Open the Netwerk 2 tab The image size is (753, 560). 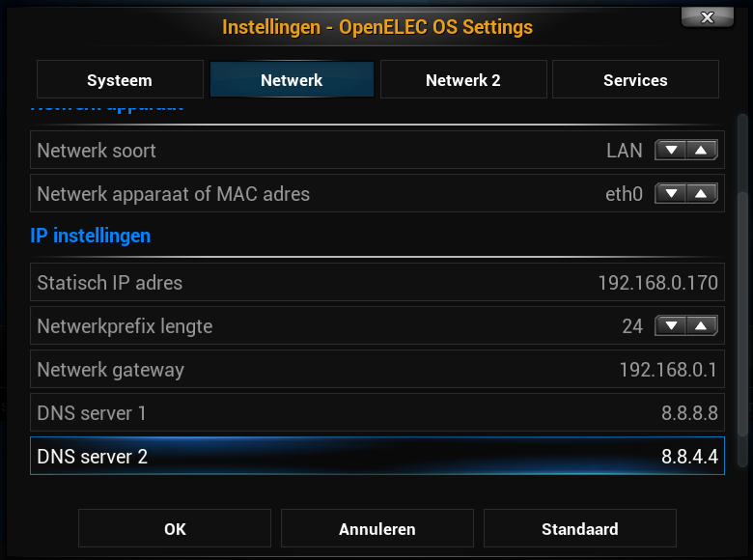pyautogui.click(x=463, y=80)
